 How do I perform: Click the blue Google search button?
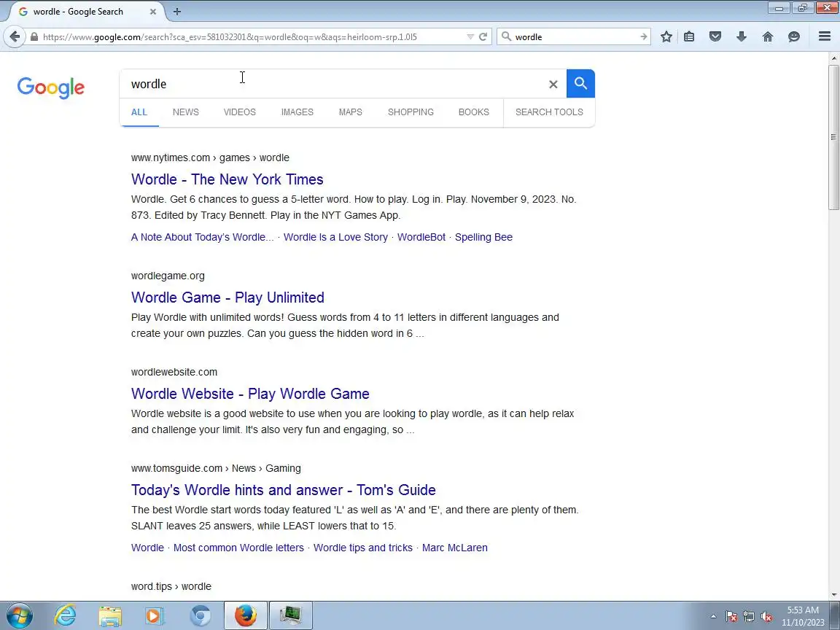[x=580, y=84]
